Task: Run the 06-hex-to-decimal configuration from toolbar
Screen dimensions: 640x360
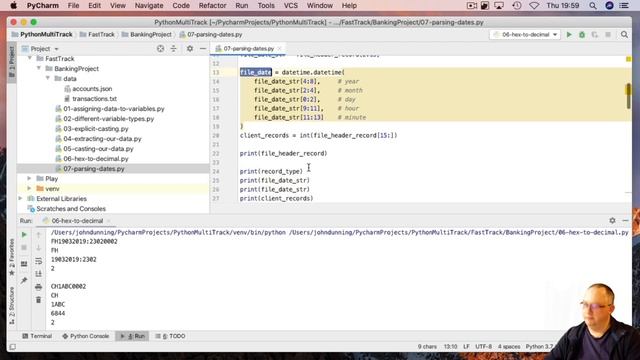Action: click(569, 35)
